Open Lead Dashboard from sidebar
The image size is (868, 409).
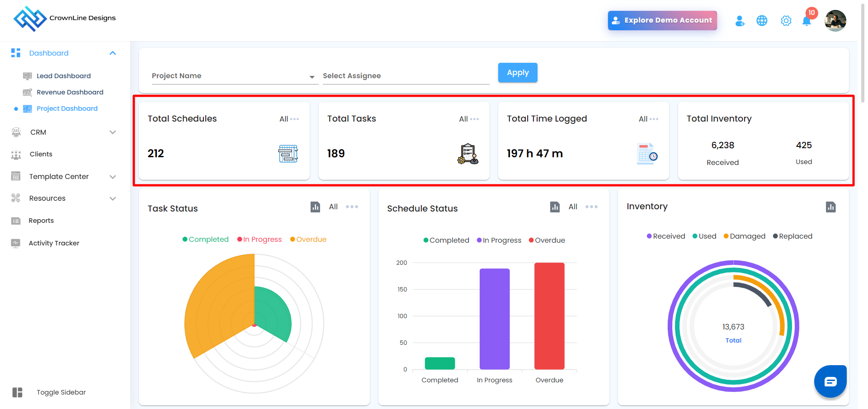tap(64, 76)
